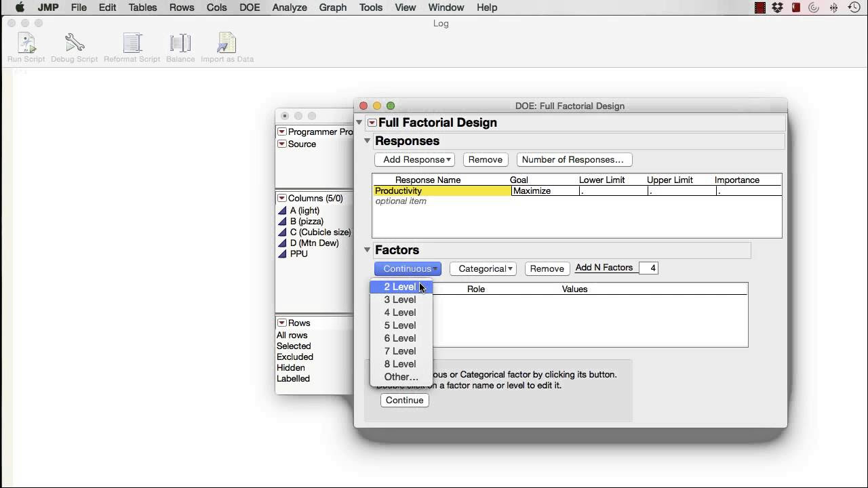Open the Rows red triangle menu
This screenshot has height=488, width=868.
tap(282, 323)
